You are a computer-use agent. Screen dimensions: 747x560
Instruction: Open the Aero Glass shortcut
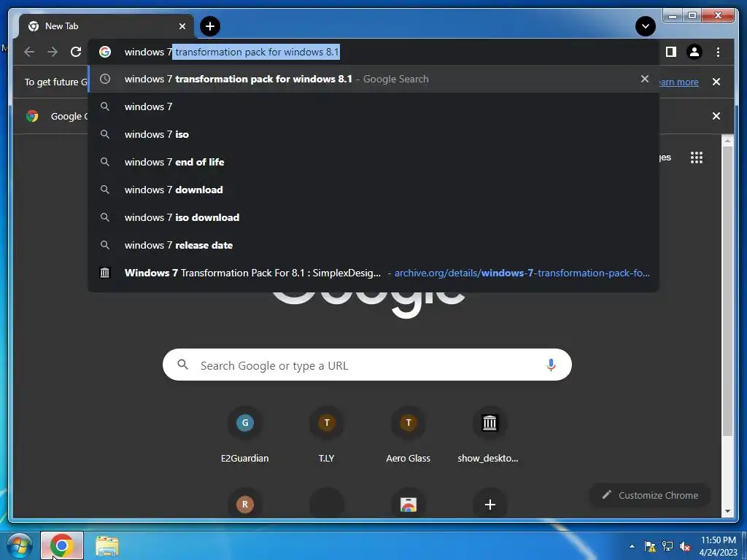(x=409, y=435)
